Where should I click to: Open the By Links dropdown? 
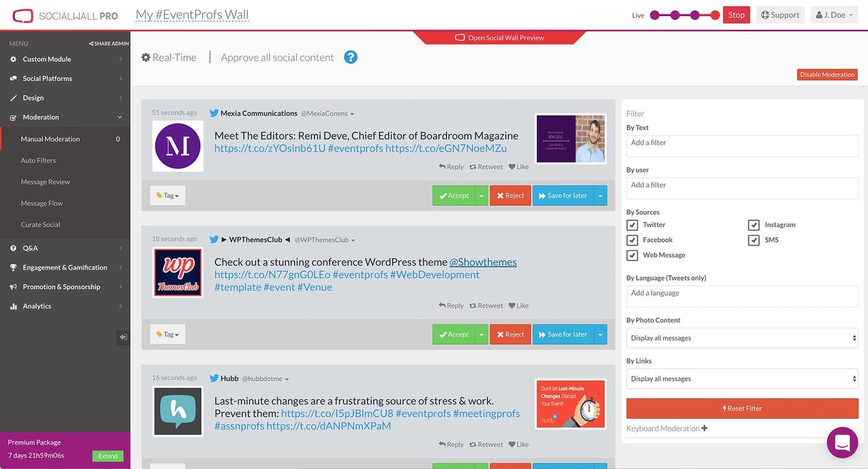tap(742, 378)
